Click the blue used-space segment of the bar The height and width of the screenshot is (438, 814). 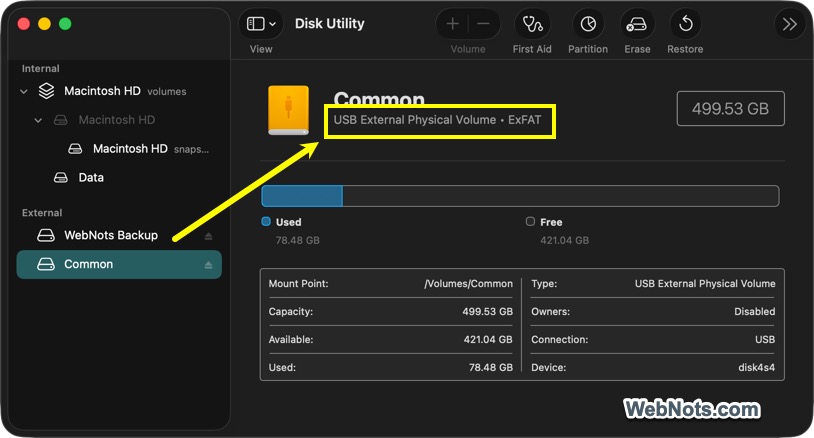(302, 196)
